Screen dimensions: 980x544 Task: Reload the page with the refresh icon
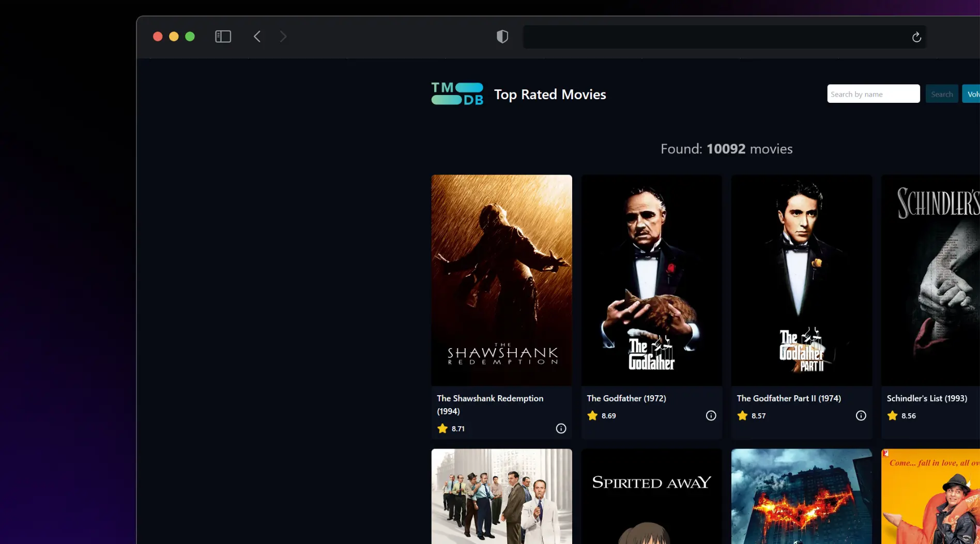[x=916, y=37]
